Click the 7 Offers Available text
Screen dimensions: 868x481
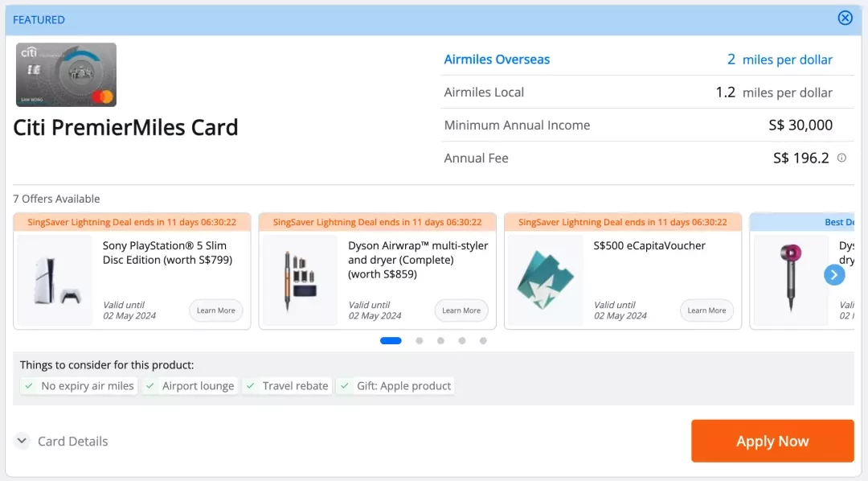[x=56, y=199]
